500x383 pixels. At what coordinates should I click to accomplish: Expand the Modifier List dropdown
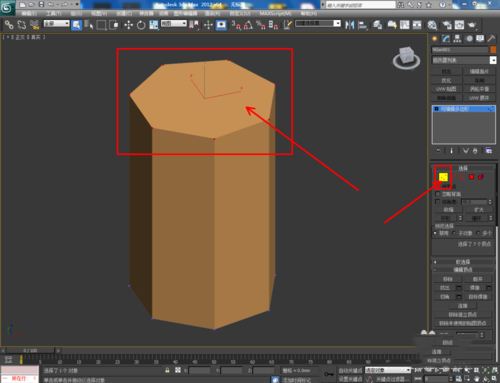pos(464,60)
